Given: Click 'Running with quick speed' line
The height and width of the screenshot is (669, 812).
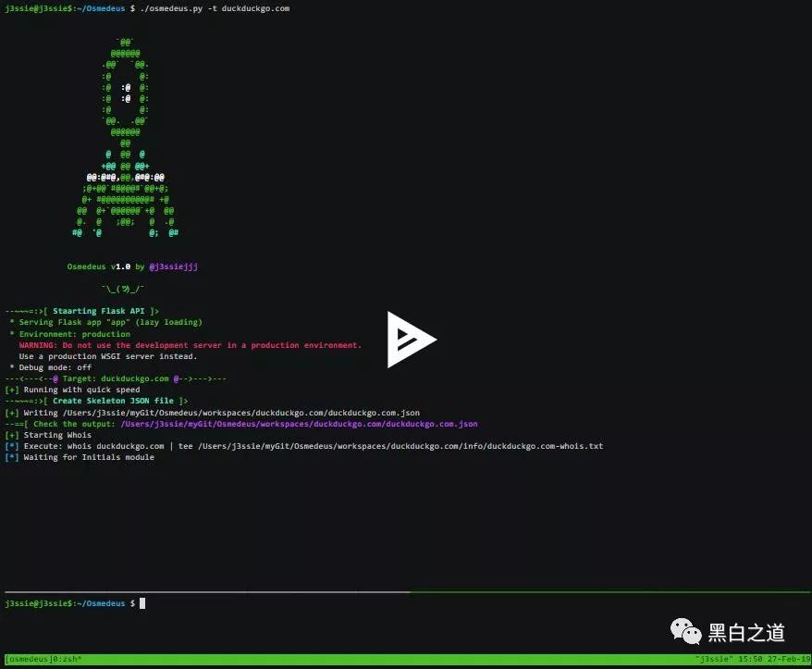Looking at the screenshot, I should pos(72,390).
